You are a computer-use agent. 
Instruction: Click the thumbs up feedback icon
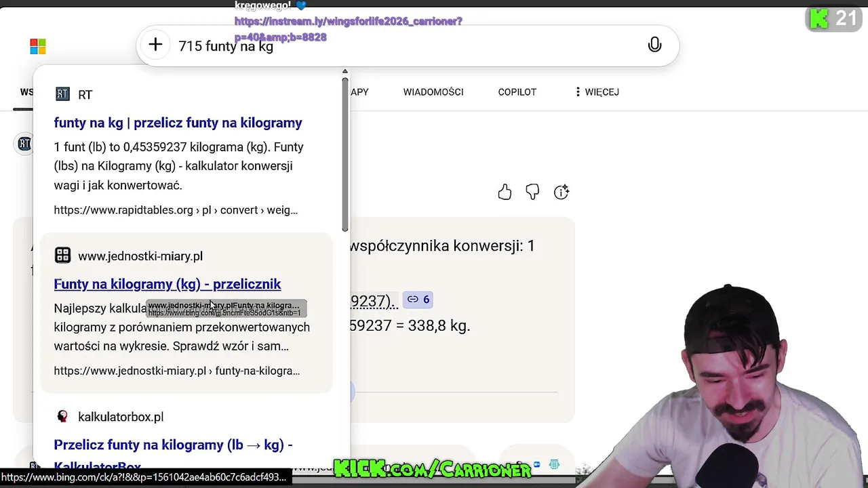click(505, 192)
